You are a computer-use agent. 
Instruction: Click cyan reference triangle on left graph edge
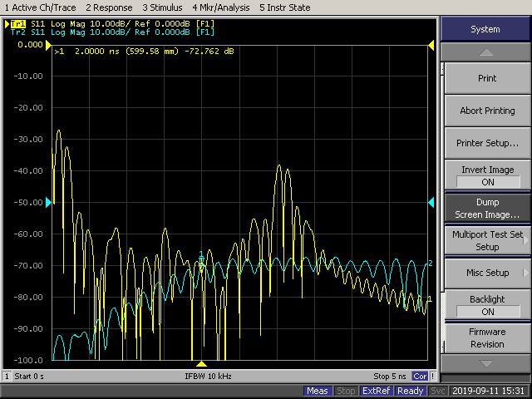pos(48,203)
